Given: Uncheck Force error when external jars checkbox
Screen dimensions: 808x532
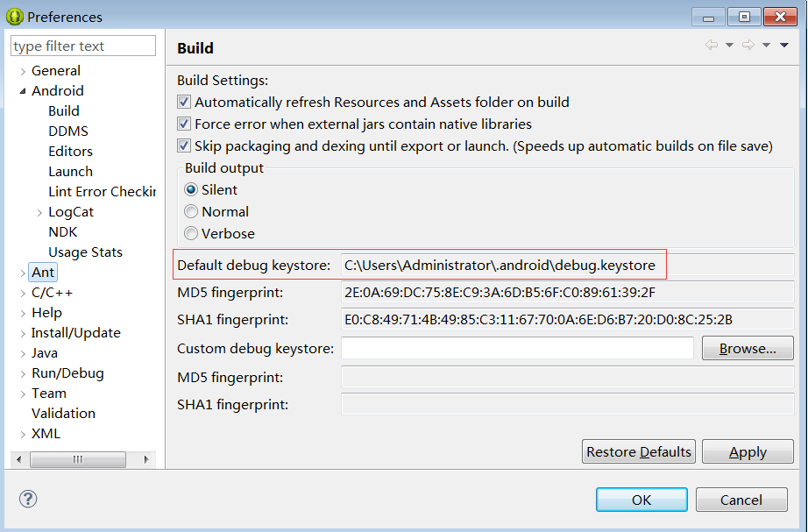Looking at the screenshot, I should (x=184, y=124).
